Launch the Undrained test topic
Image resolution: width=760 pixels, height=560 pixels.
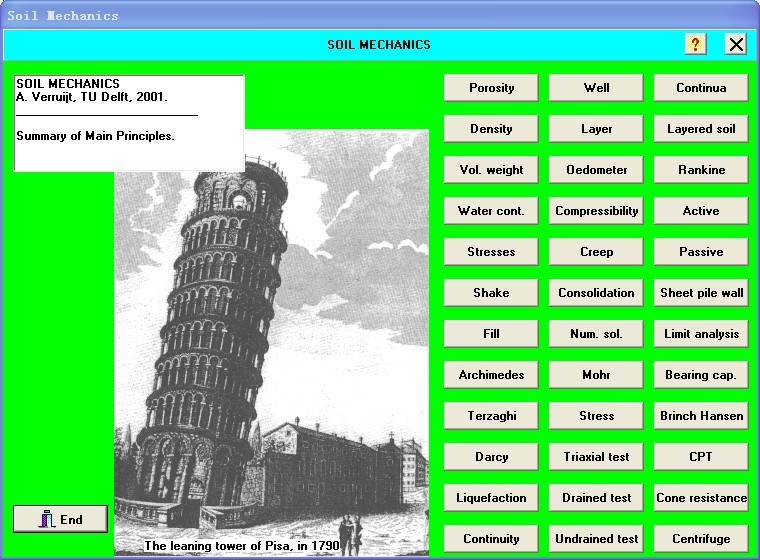pyautogui.click(x=596, y=539)
